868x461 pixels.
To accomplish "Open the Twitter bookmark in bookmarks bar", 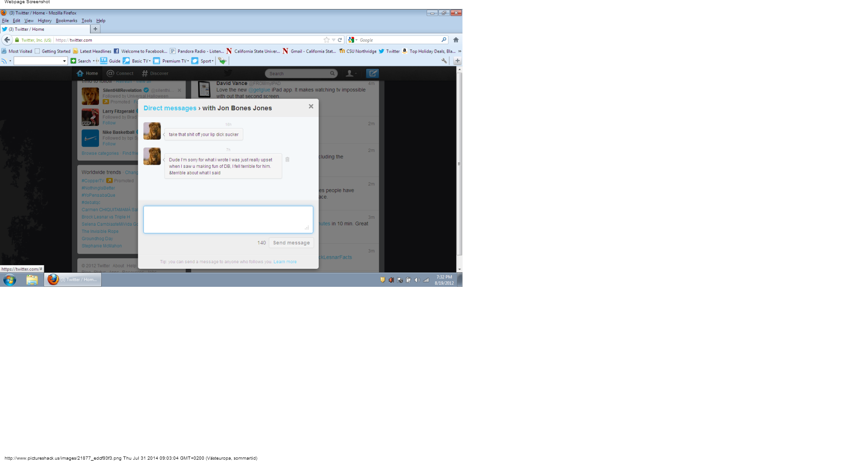I will pyautogui.click(x=389, y=51).
